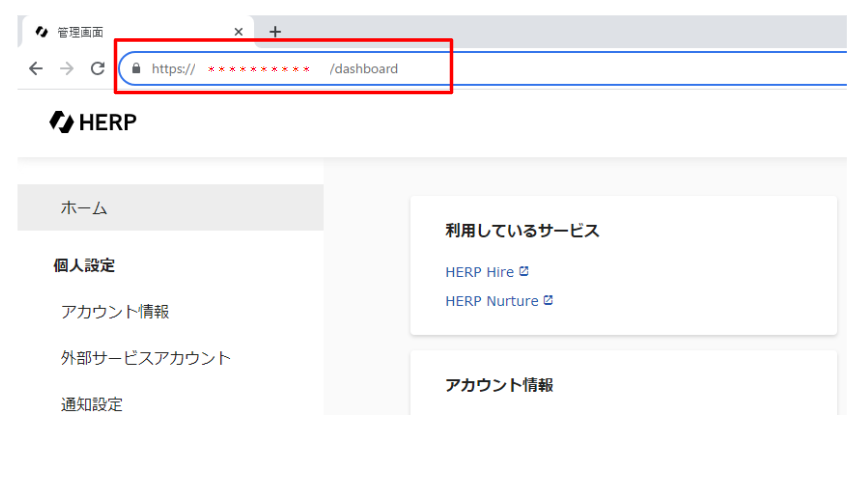Close the 管理画面 browser tab
Screen dimensions: 857x484
coord(238,32)
